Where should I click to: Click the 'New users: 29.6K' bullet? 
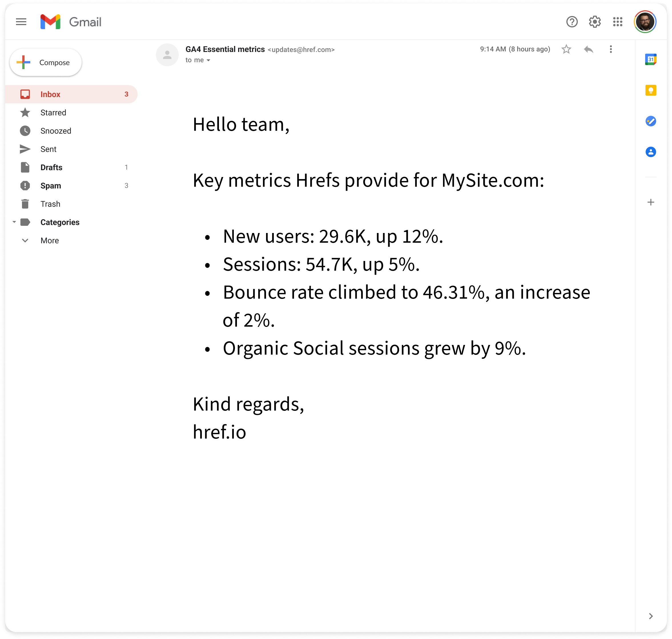[333, 236]
